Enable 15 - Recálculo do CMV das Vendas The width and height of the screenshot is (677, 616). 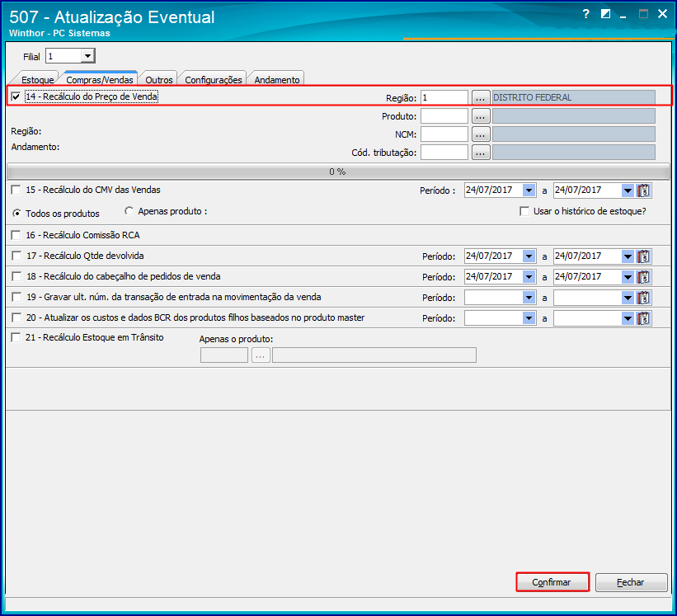click(x=16, y=190)
